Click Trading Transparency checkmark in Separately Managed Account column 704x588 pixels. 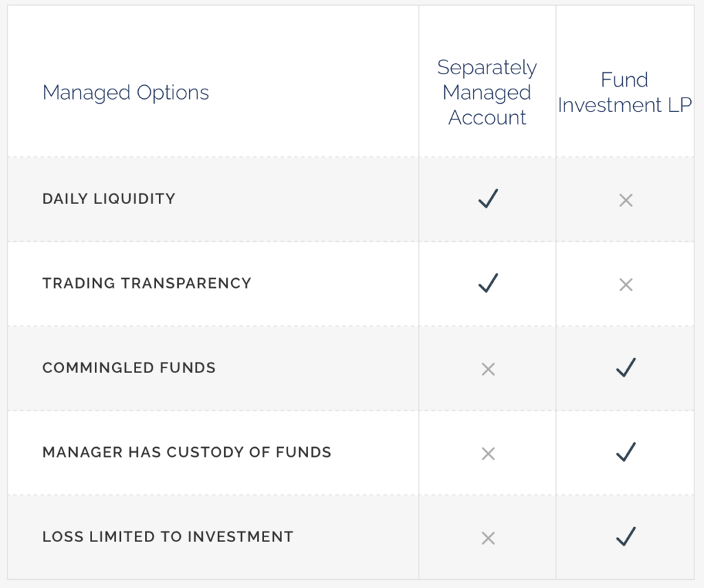pyautogui.click(x=488, y=283)
